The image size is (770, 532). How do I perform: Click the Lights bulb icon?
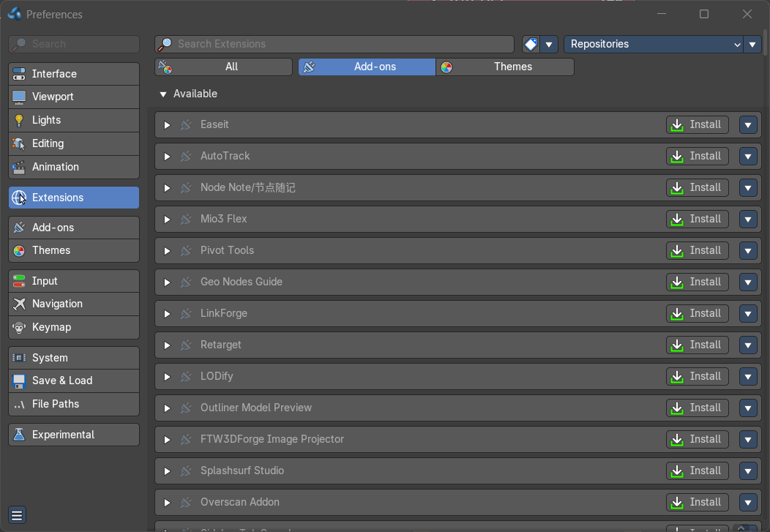19,120
